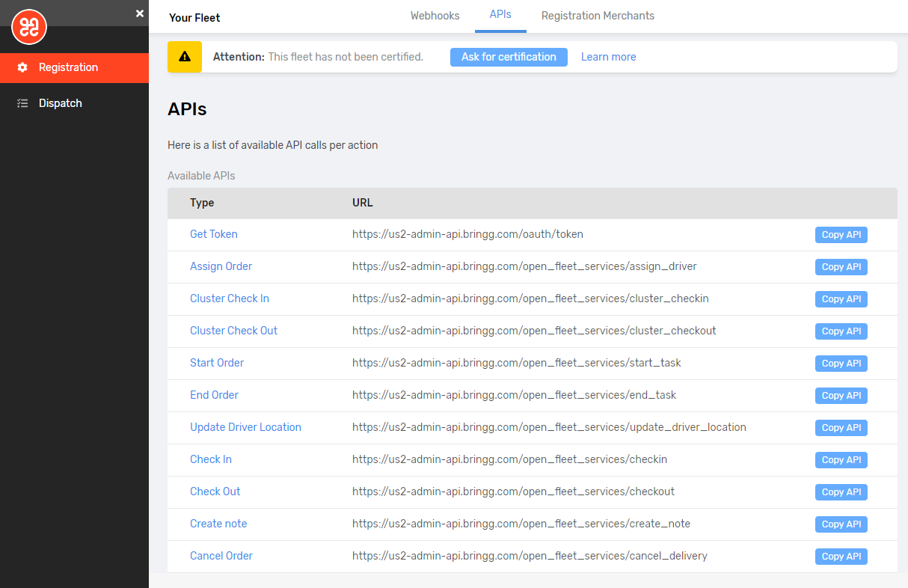The height and width of the screenshot is (588, 908).
Task: Click the Type column header
Action: (202, 203)
